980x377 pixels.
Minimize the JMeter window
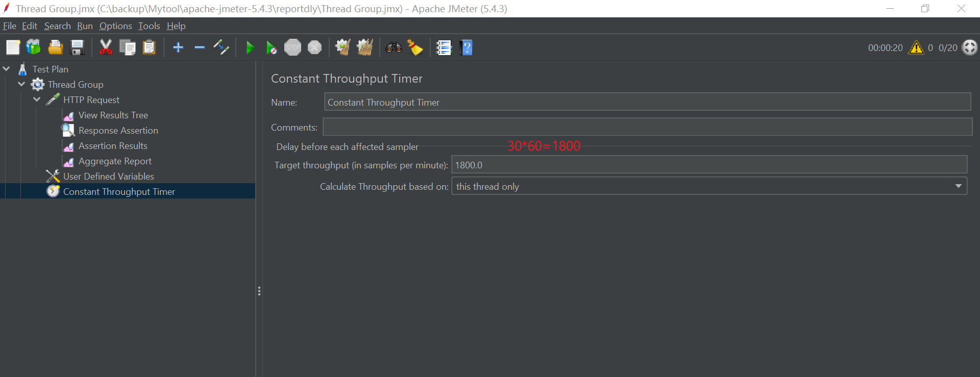click(890, 9)
